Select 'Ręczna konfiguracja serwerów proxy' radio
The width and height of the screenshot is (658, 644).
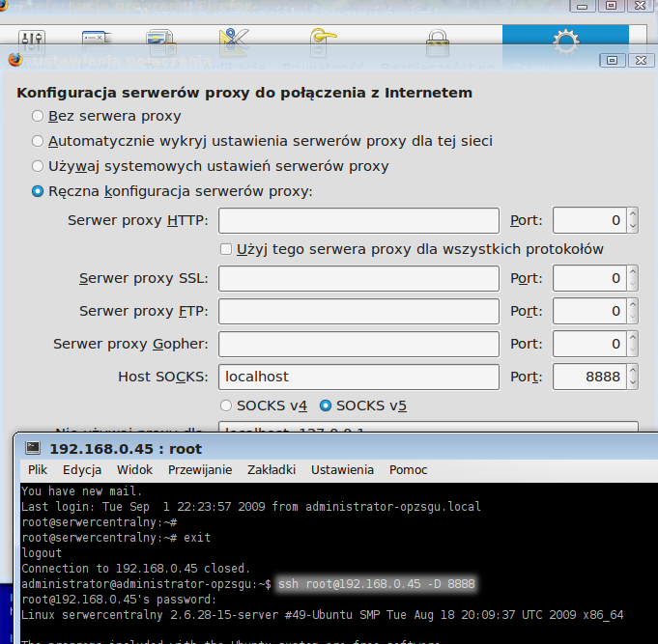click(x=38, y=191)
